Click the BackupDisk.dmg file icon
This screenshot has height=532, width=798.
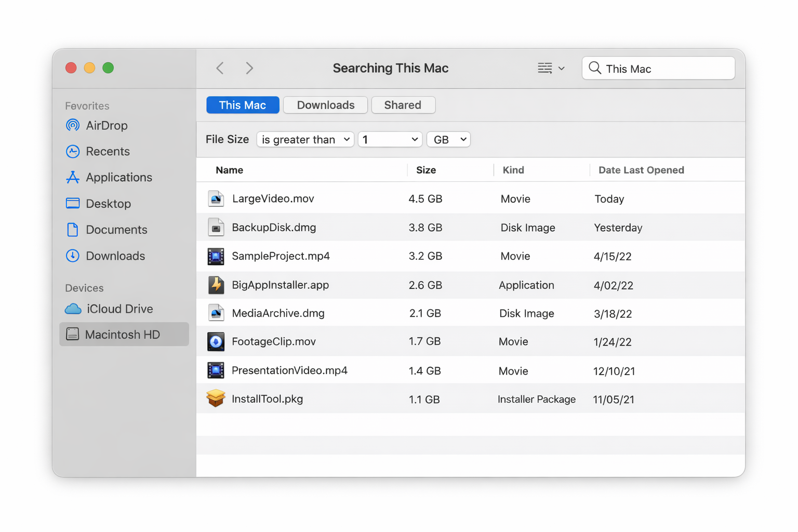(x=216, y=227)
